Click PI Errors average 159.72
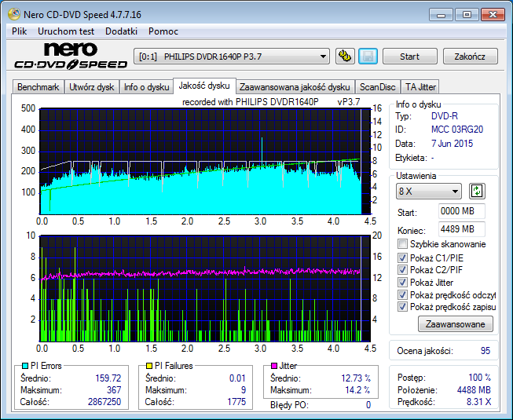Viewport: 513px width, 420px height. pyautogui.click(x=108, y=378)
